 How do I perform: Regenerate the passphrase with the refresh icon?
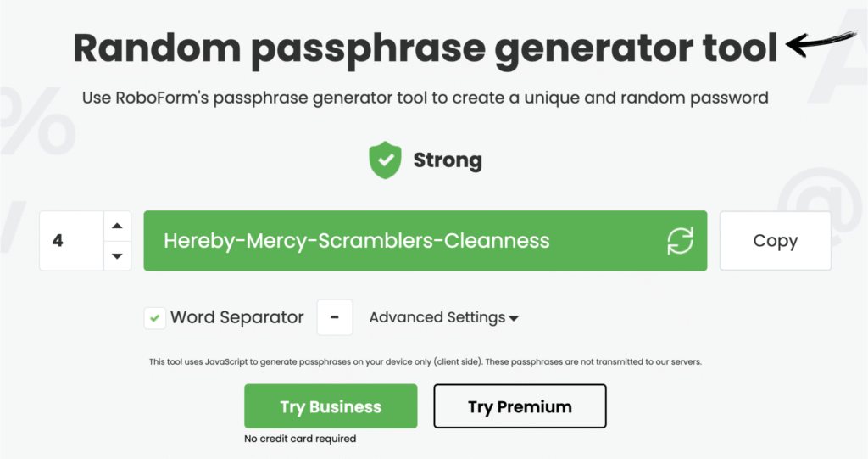coord(680,241)
